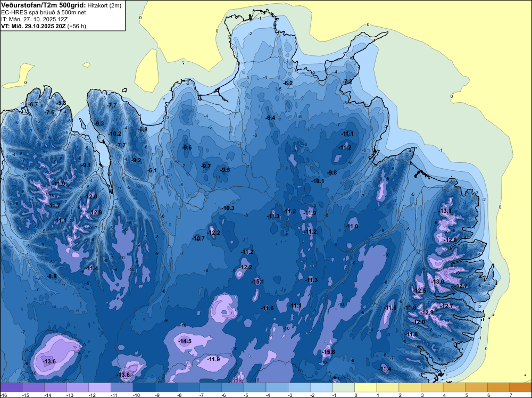
Task: Select the orange legend swatch between 6 and 7
Action: tap(498, 387)
